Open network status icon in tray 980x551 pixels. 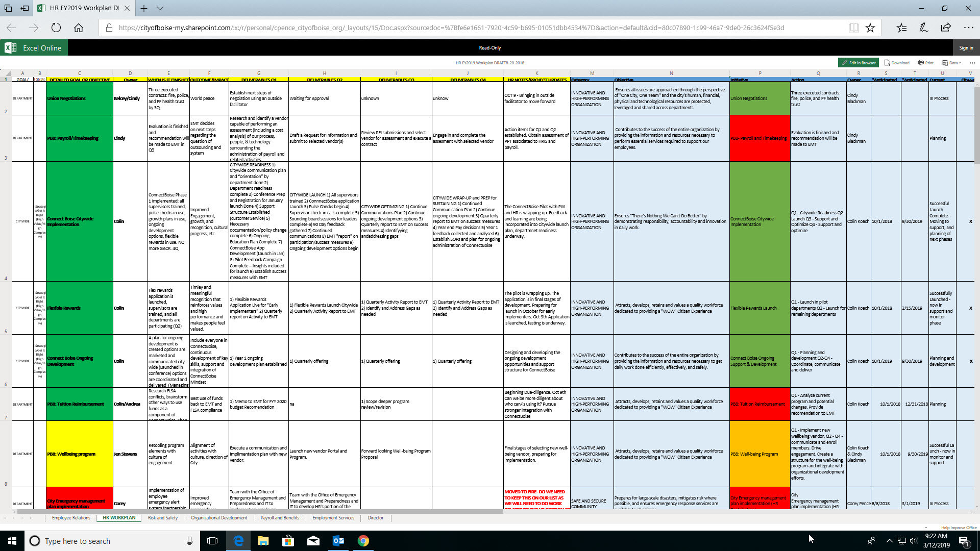coord(901,541)
